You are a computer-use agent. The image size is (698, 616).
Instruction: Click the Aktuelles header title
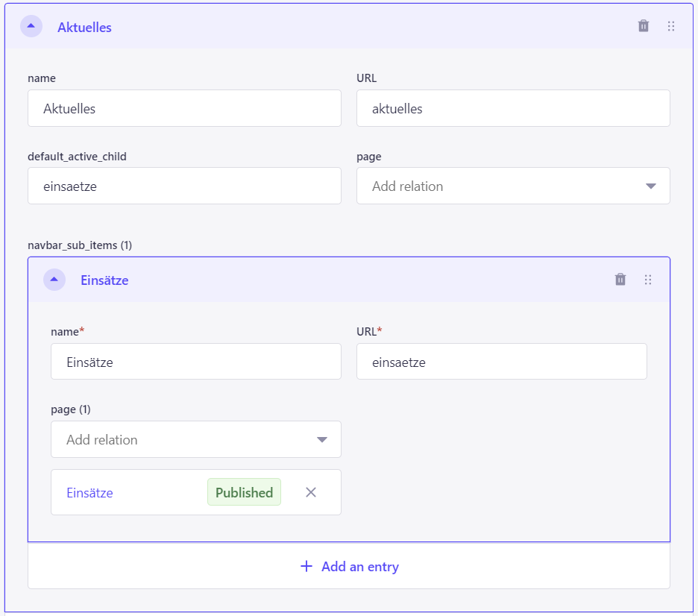tap(84, 28)
